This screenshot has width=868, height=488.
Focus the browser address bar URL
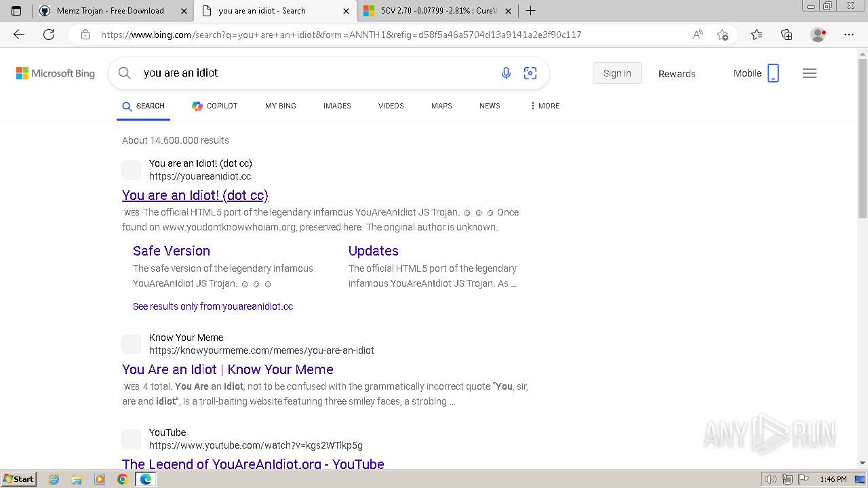click(341, 35)
